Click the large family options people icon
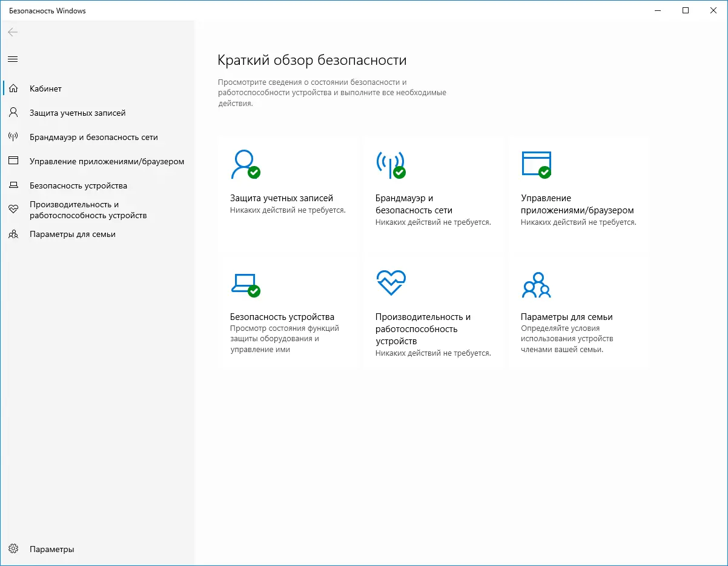728x566 pixels. (x=537, y=285)
